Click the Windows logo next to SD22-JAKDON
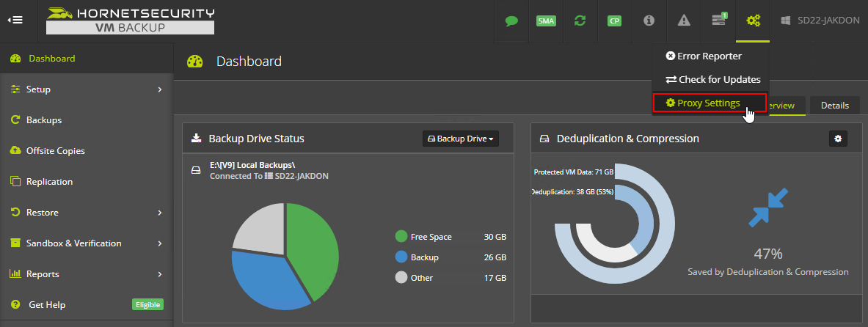This screenshot has width=868, height=327. click(x=785, y=21)
